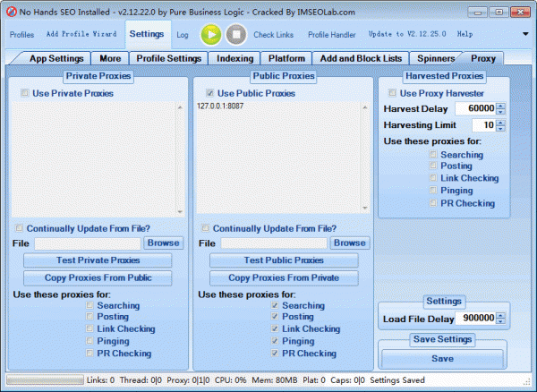Decrease the Harvesting Limit spinner value
This screenshot has height=392, width=537.
click(x=500, y=128)
